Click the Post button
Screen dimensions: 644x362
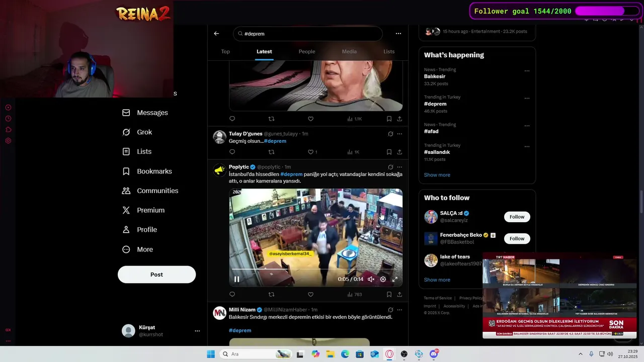[156, 275]
